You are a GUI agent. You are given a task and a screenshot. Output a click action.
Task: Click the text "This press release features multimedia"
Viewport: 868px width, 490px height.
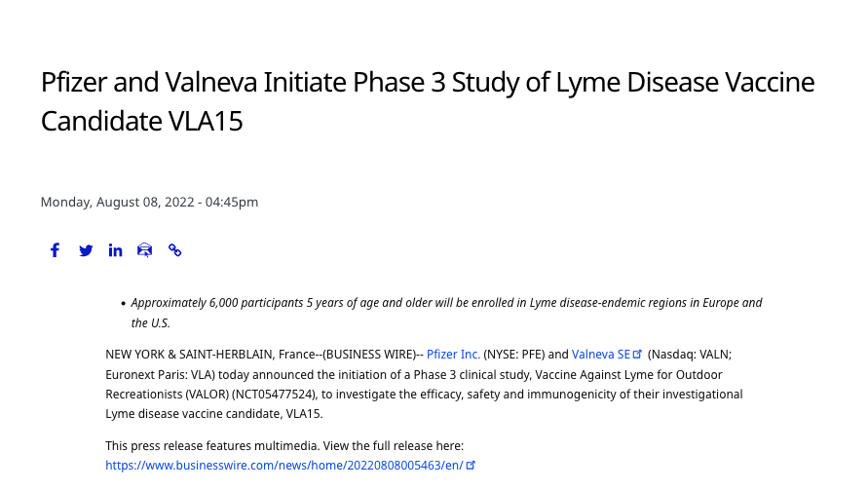(x=212, y=446)
